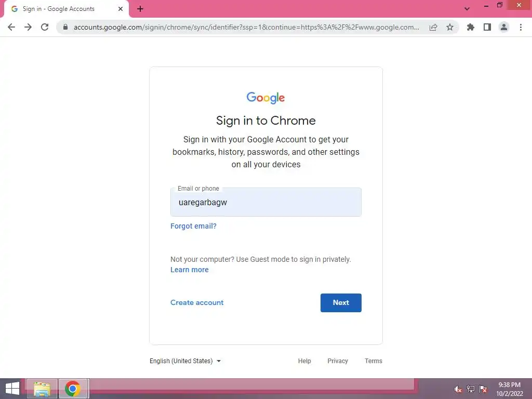View site info via the lock icon
The height and width of the screenshot is (399, 532).
tap(65, 27)
